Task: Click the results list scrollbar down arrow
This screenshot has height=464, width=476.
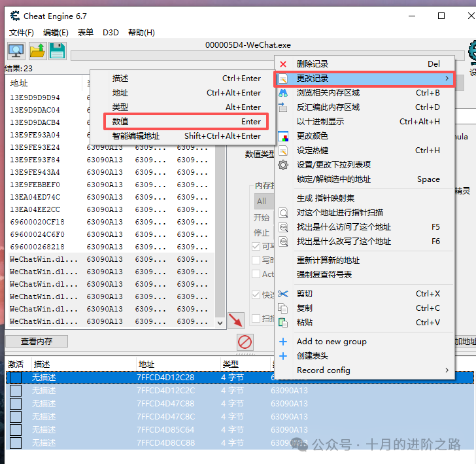Action: pyautogui.click(x=220, y=323)
